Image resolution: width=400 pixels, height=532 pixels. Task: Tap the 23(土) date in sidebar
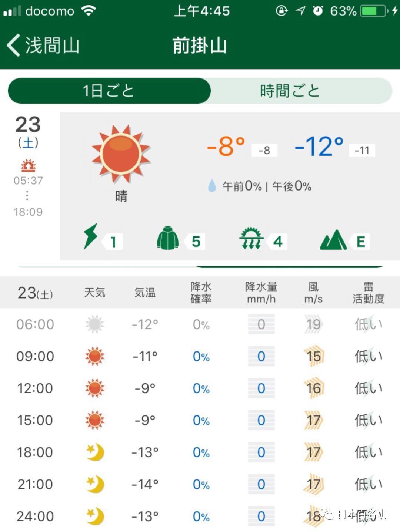coord(28,131)
